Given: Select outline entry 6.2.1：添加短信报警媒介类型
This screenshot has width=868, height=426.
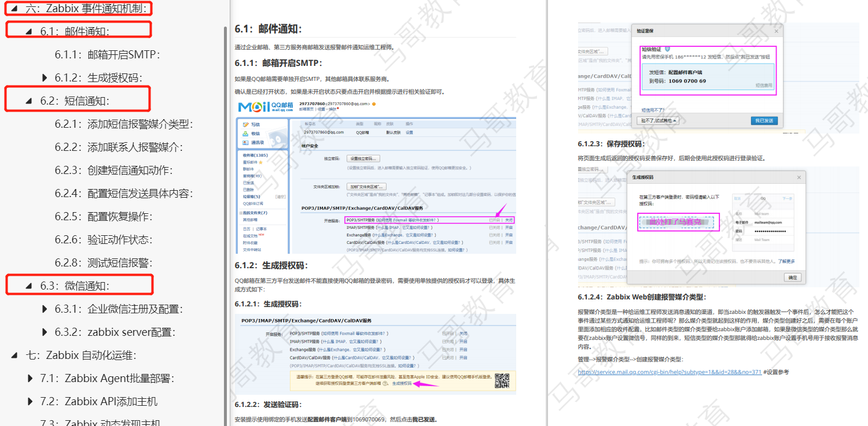Looking at the screenshot, I should pyautogui.click(x=124, y=124).
